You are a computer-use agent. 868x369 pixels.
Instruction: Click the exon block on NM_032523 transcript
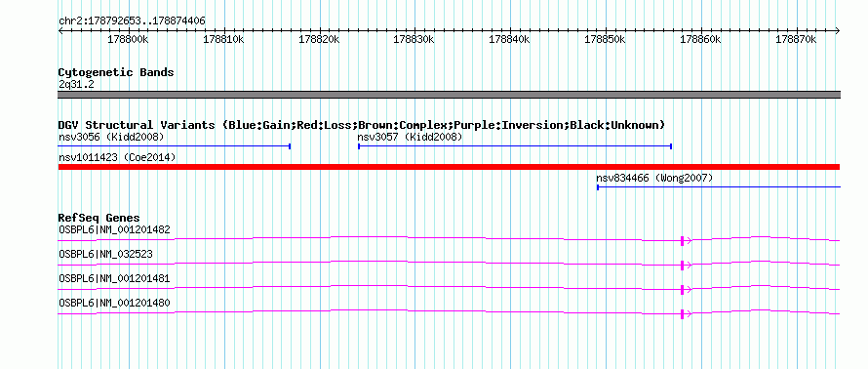pyautogui.click(x=683, y=265)
